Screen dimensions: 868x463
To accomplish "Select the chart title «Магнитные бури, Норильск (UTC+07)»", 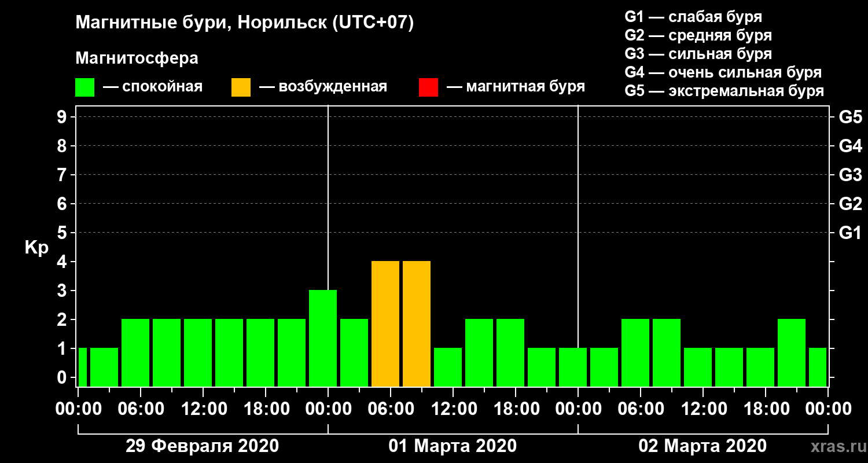I will (x=245, y=23).
